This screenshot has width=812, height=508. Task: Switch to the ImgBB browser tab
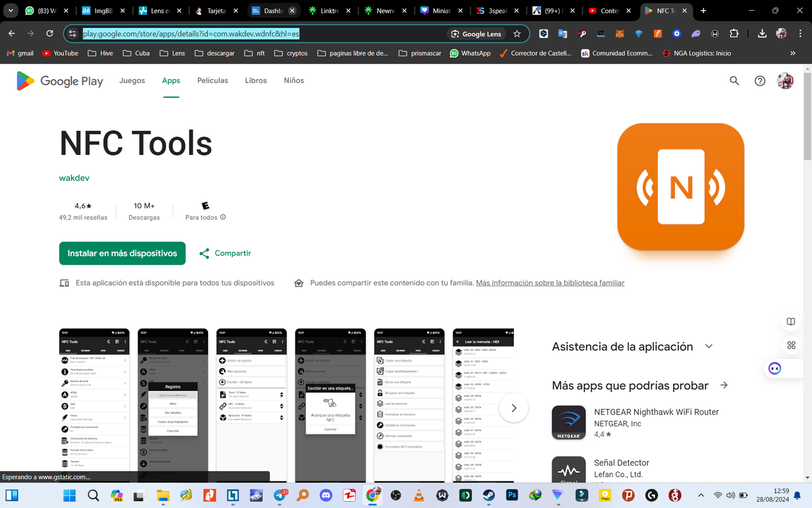[x=101, y=11]
